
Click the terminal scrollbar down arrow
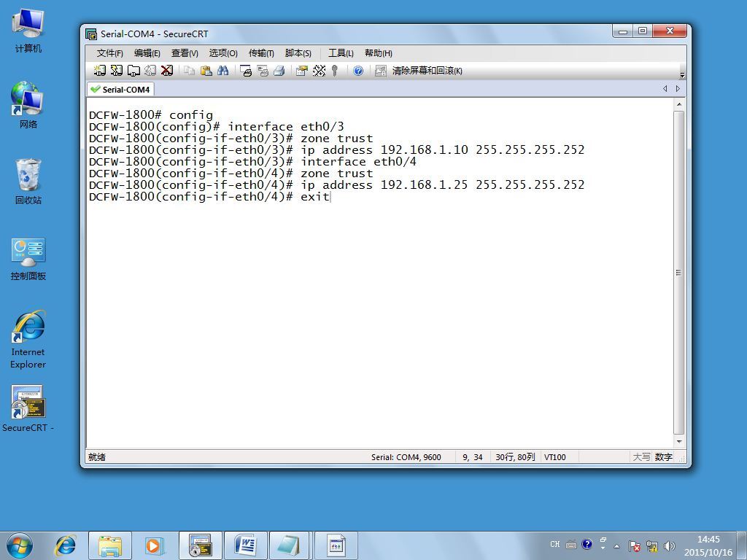(x=679, y=442)
